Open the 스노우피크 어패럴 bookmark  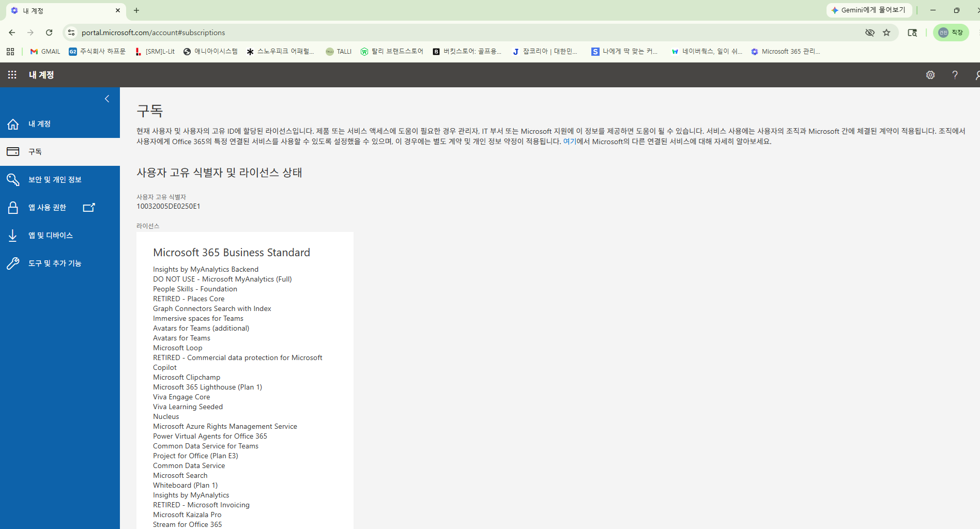coord(281,52)
